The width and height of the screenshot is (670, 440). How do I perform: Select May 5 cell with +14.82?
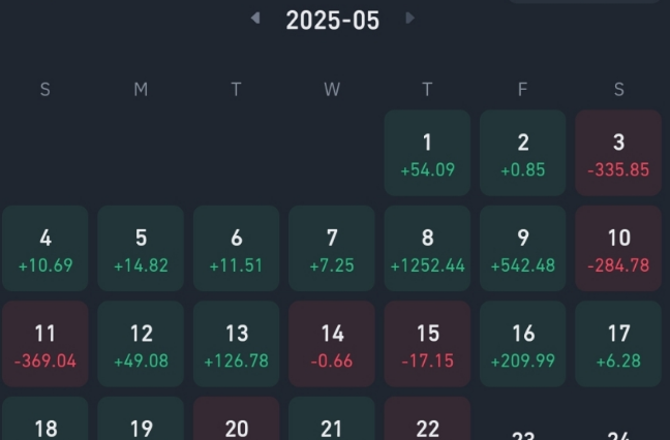[141, 249]
